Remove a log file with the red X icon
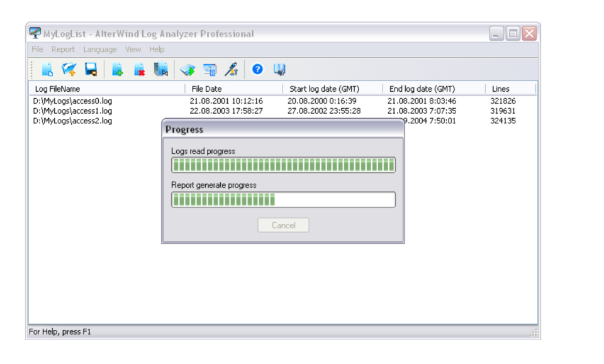604x364 pixels. click(x=139, y=70)
